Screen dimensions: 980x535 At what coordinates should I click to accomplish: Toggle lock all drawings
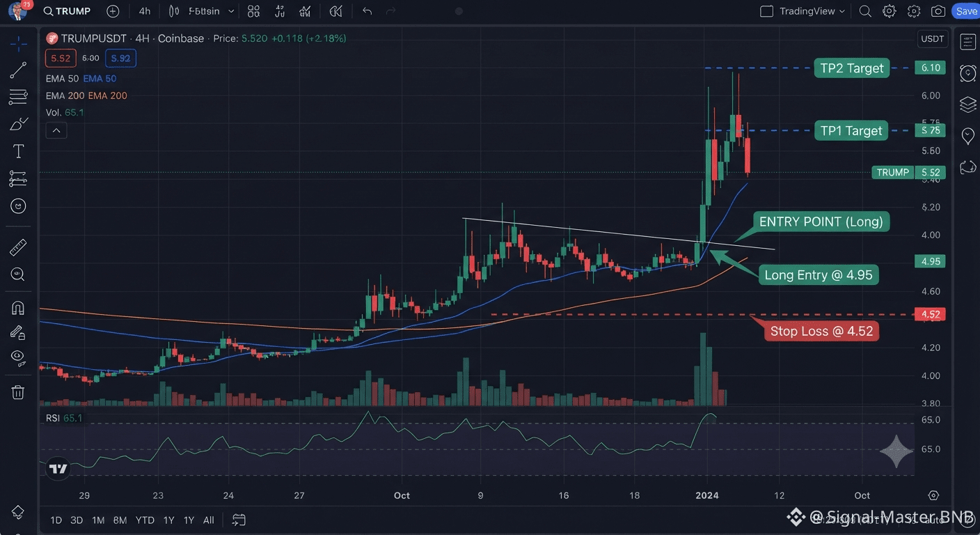click(x=18, y=332)
